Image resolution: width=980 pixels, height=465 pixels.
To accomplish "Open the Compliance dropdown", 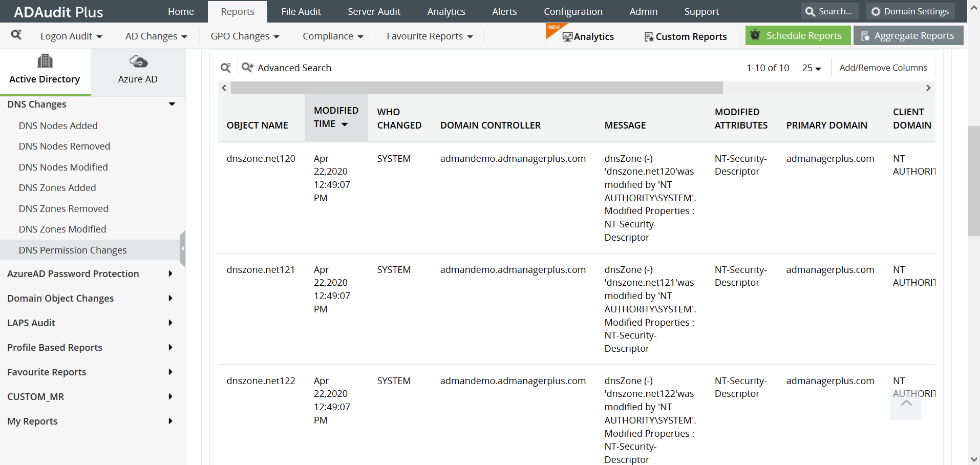I will [333, 36].
